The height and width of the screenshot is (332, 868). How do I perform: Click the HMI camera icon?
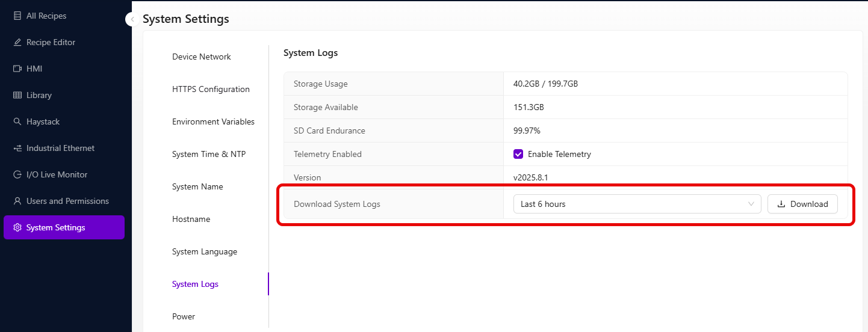[x=17, y=69]
